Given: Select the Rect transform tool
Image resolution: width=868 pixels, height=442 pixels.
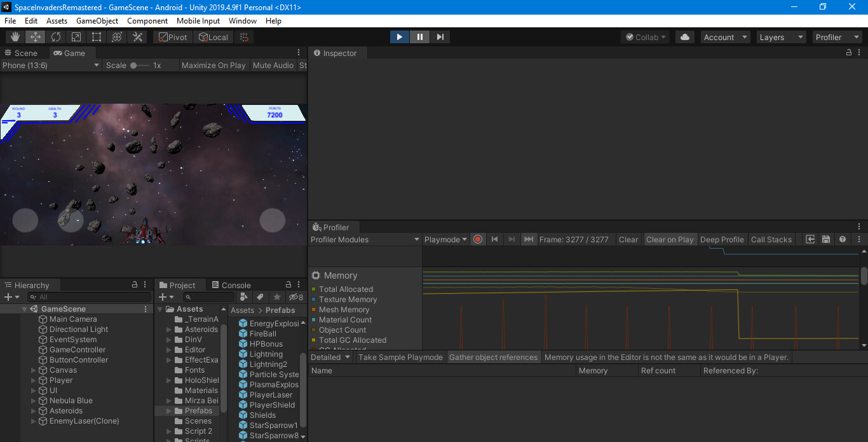Looking at the screenshot, I should coord(96,36).
